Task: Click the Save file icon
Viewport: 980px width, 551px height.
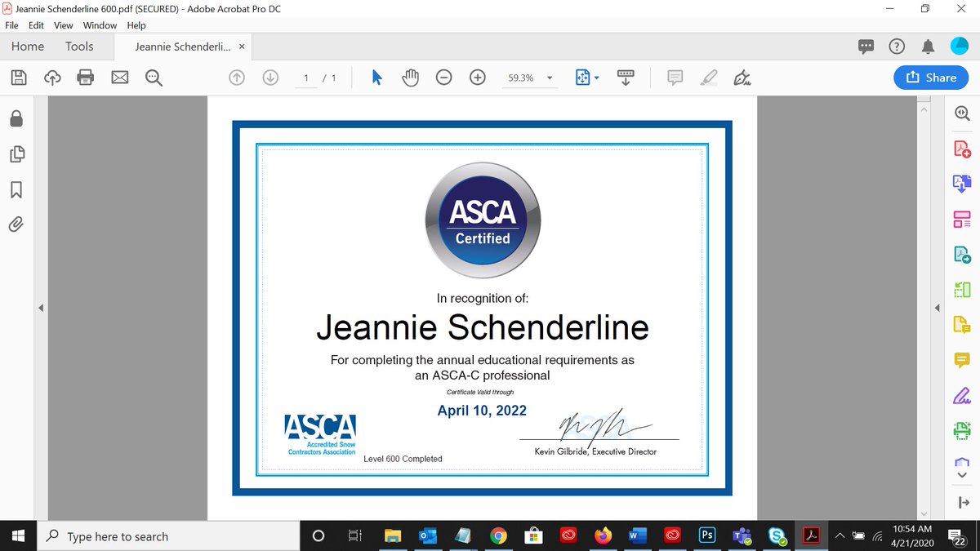Action: (x=17, y=78)
